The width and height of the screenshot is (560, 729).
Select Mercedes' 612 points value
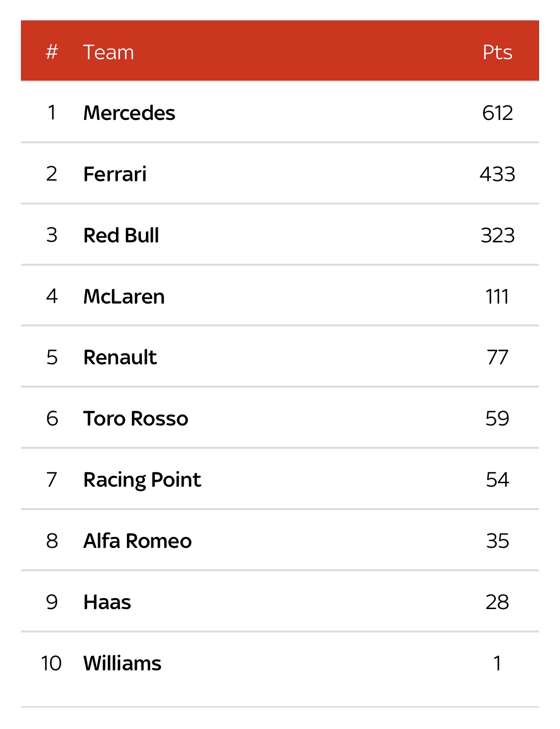pos(497,113)
